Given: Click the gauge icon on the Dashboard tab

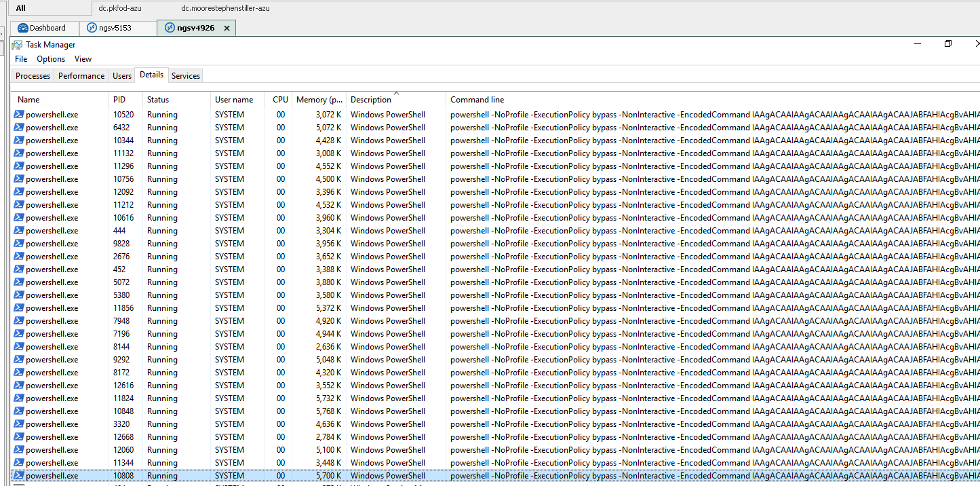Looking at the screenshot, I should (x=24, y=28).
